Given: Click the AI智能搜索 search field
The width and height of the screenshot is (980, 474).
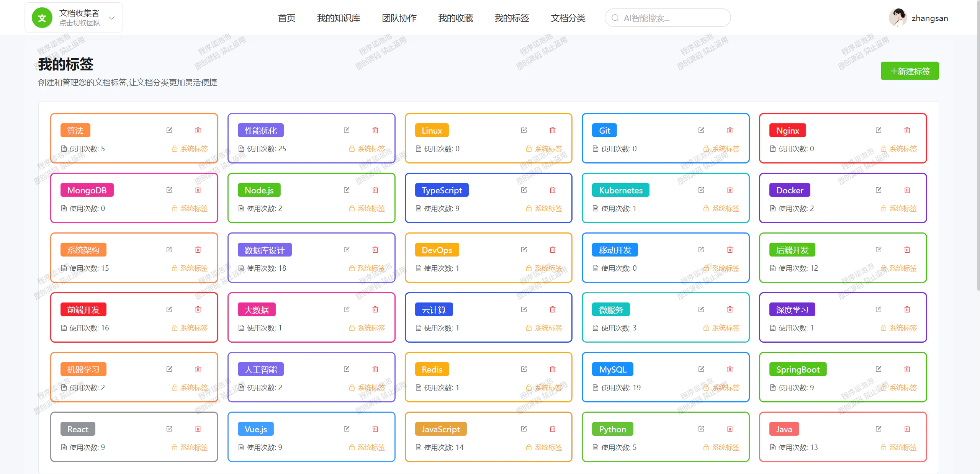Looking at the screenshot, I should [668, 18].
